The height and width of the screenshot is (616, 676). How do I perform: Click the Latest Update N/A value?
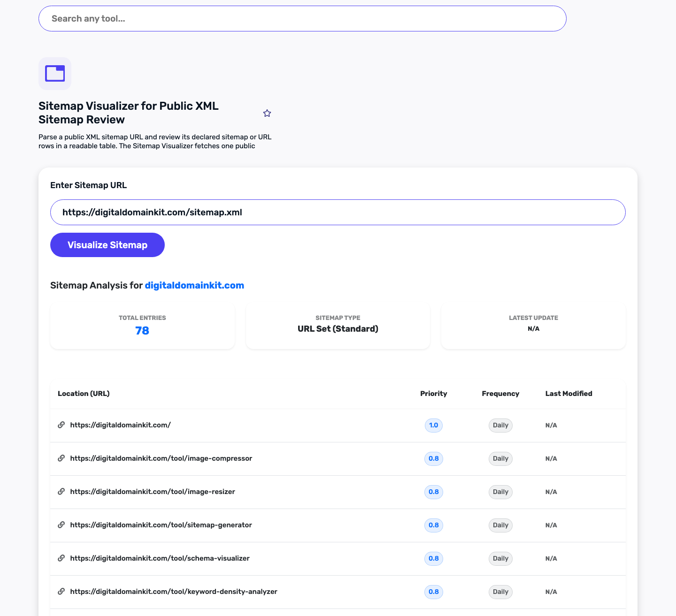[x=534, y=329]
